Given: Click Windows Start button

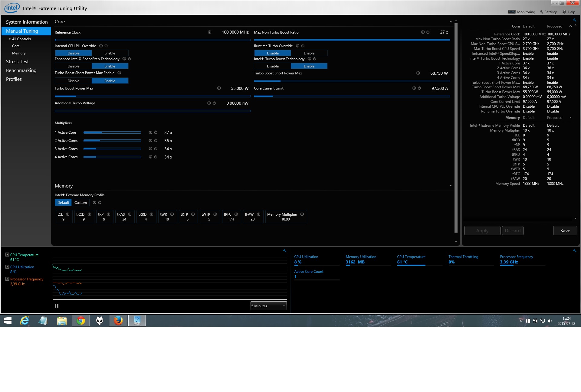Looking at the screenshot, I should (x=8, y=321).
